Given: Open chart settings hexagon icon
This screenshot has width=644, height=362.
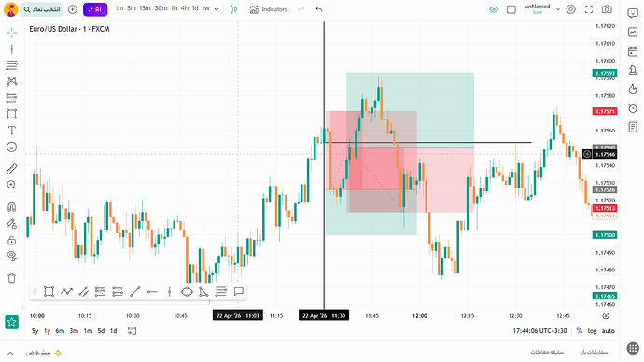Looking at the screenshot, I should tap(571, 9).
